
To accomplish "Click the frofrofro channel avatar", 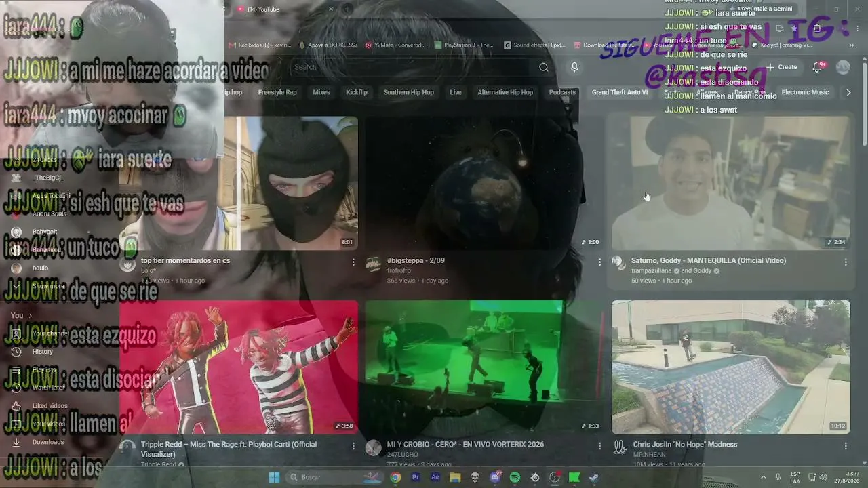I will tap(374, 264).
